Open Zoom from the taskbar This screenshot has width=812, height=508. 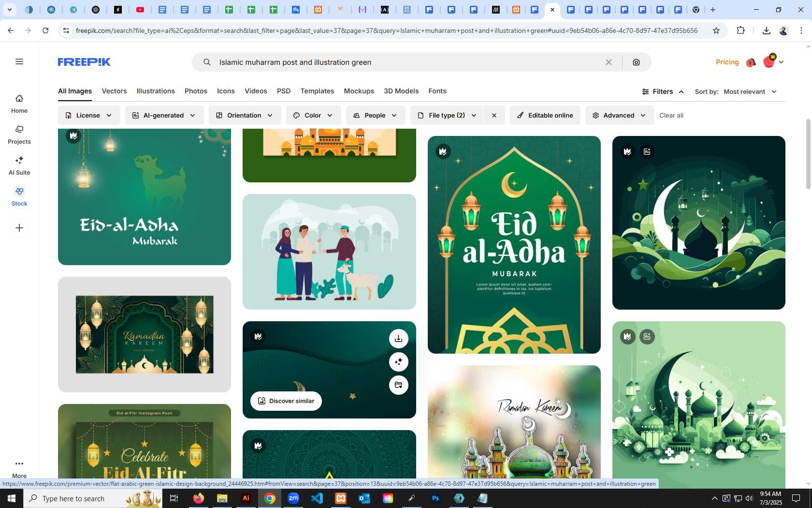293,498
